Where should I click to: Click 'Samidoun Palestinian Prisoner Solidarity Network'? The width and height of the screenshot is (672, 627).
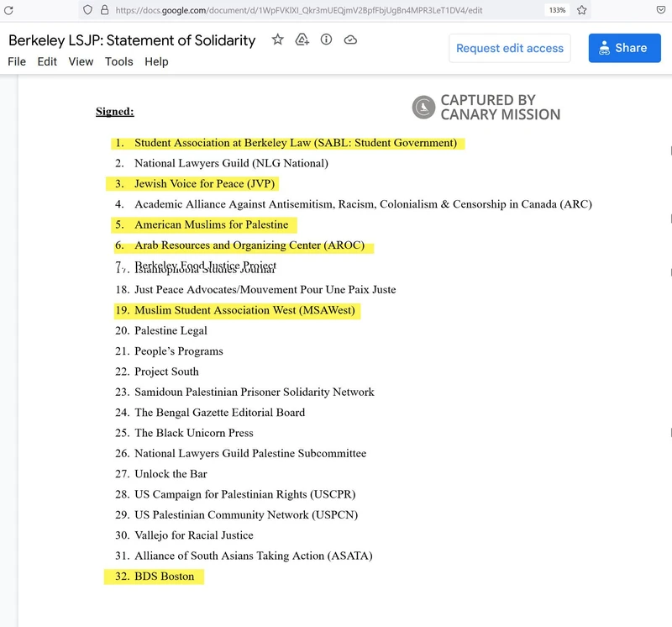click(255, 392)
